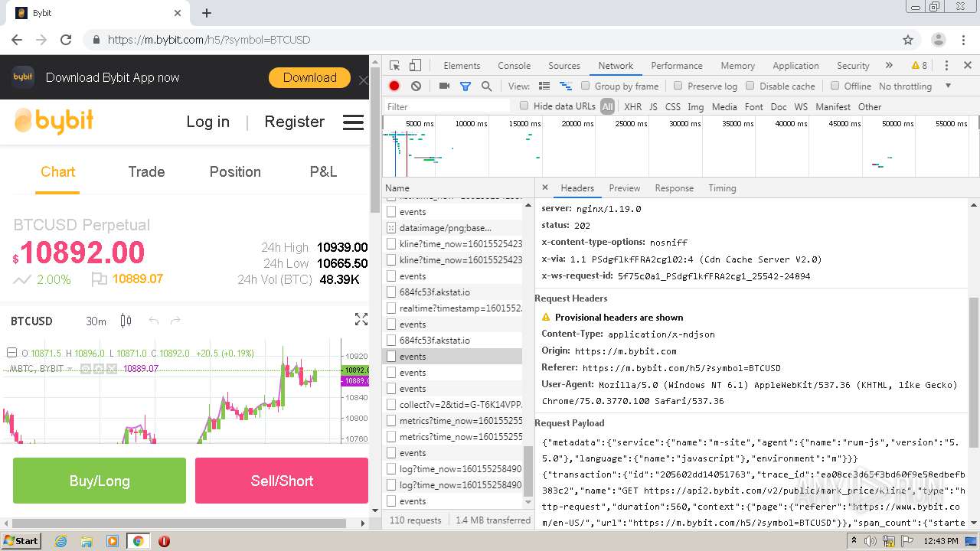Open a new Chrome tab
This screenshot has height=551, width=980.
[x=207, y=13]
